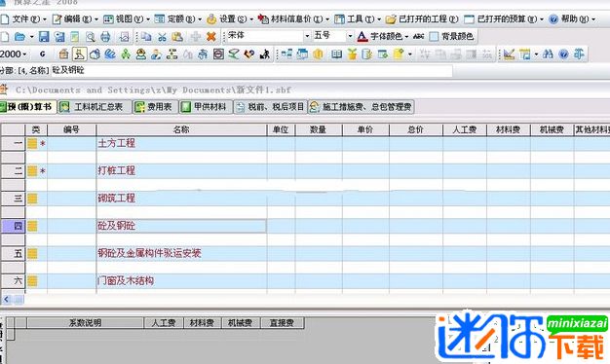The height and width of the screenshot is (364, 610).
Task: Click the hard-hat worker icon
Action: click(141, 55)
